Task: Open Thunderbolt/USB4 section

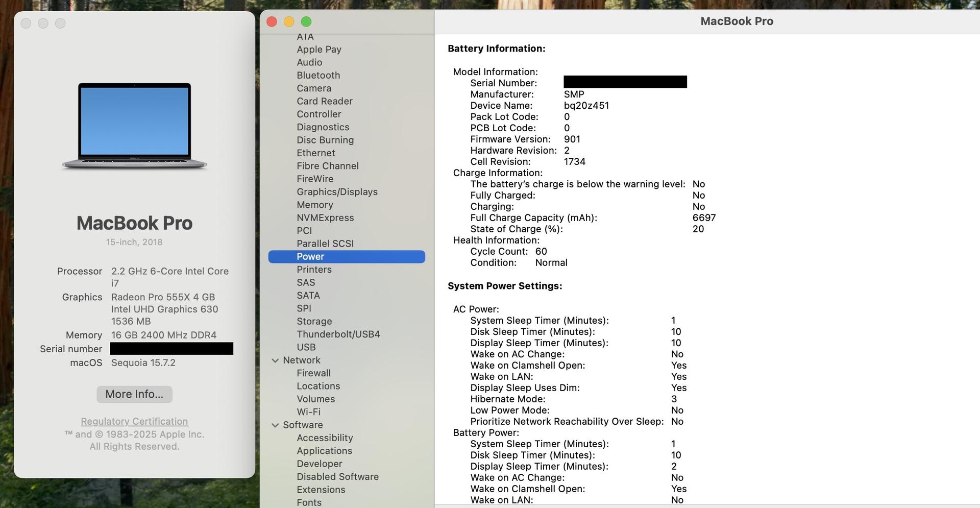Action: click(338, 334)
